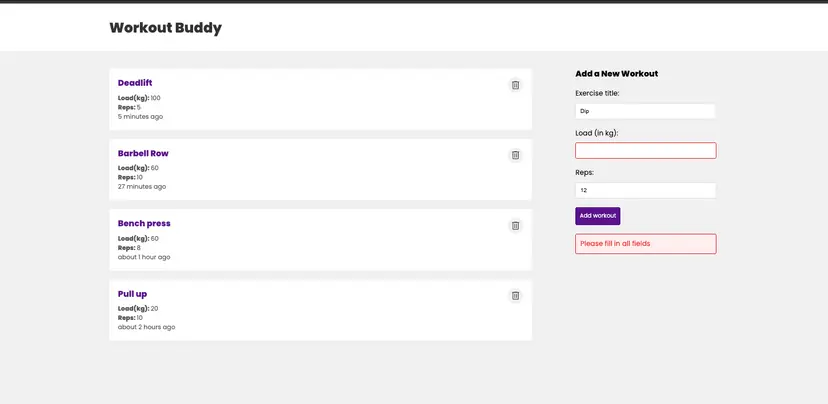Viewport: 828px width, 404px height.
Task: Select the Barbell Row heading
Action: click(x=143, y=153)
